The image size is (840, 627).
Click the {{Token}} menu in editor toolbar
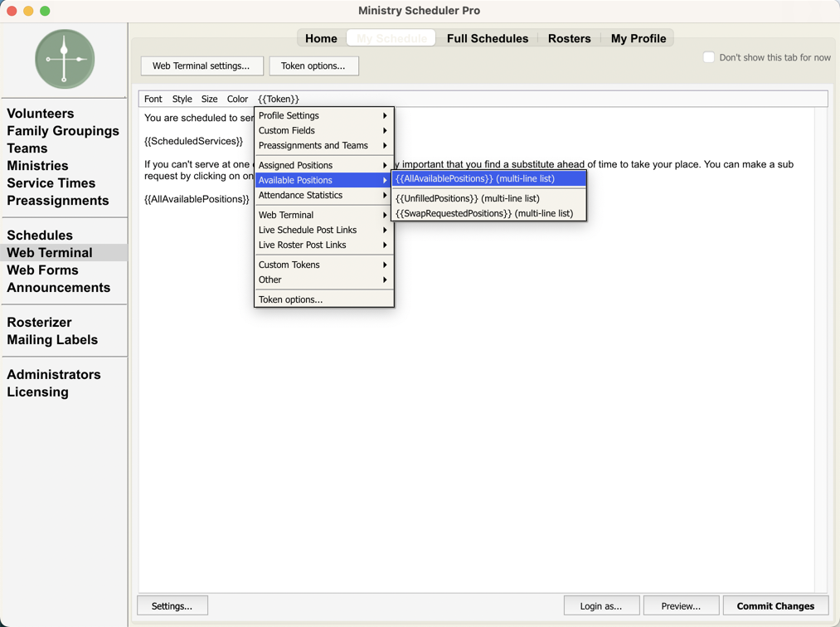tap(279, 99)
